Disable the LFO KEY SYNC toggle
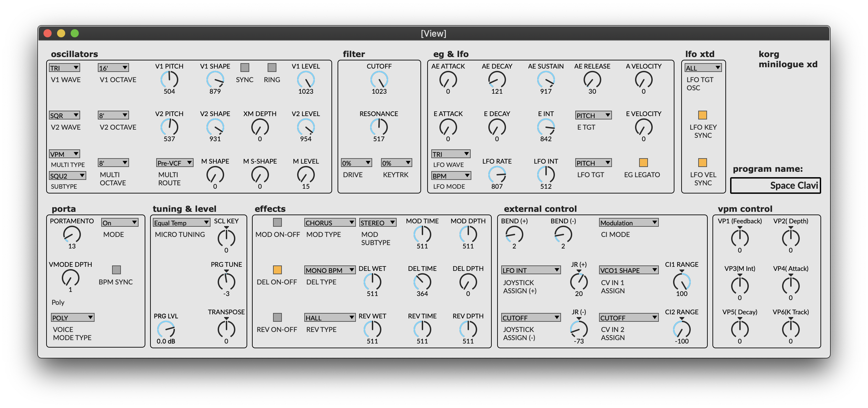 [702, 115]
